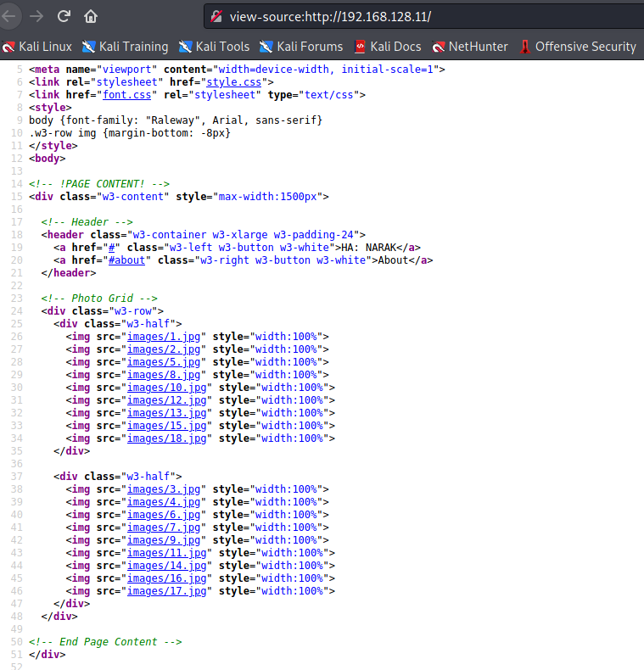Click the body font-family CSS rule line

coord(176,120)
